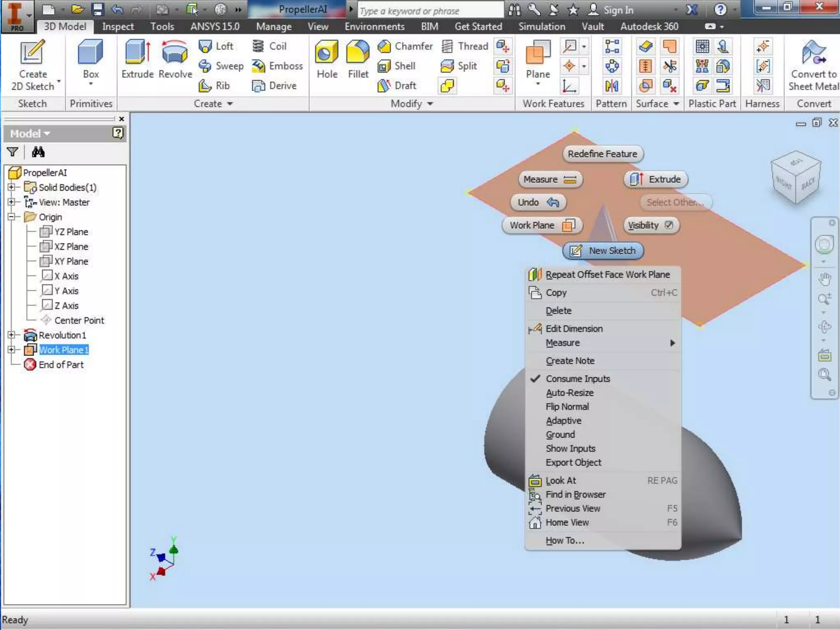Switch to the Inspect ribbon tab
The image size is (840, 630).
[x=118, y=27]
